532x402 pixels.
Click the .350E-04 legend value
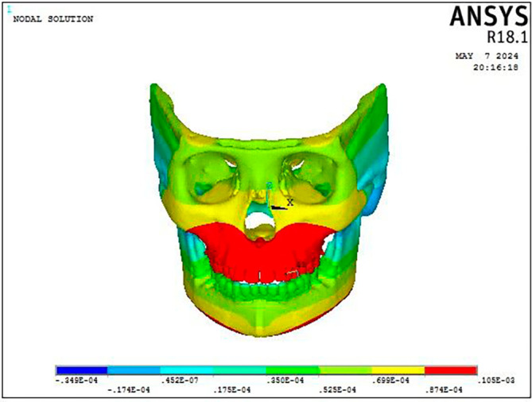pyautogui.click(x=285, y=381)
